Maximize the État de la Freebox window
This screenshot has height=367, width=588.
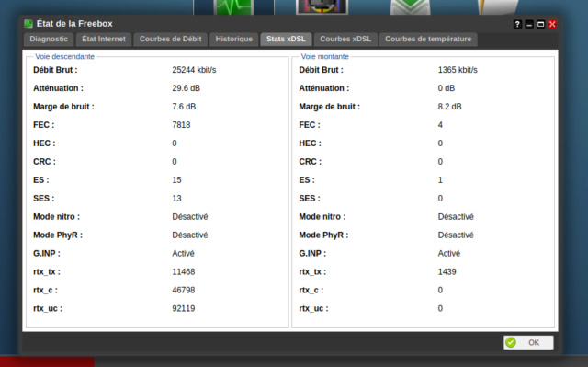[541, 25]
